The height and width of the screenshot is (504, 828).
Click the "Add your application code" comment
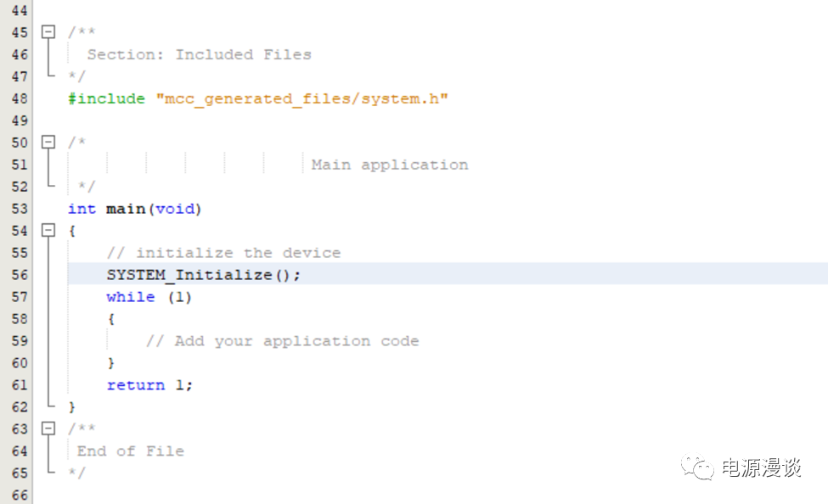pyautogui.click(x=282, y=341)
